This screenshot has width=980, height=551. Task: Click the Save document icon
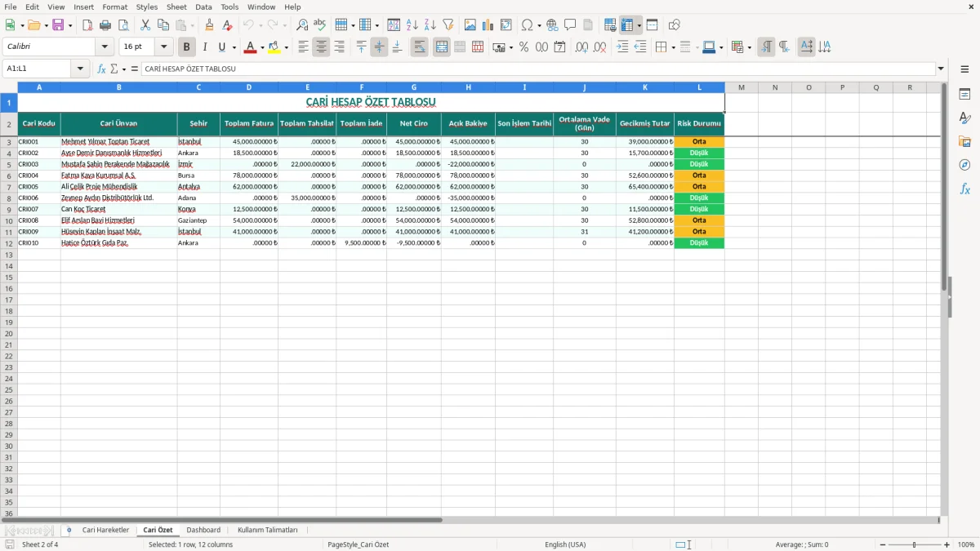tap(58, 25)
